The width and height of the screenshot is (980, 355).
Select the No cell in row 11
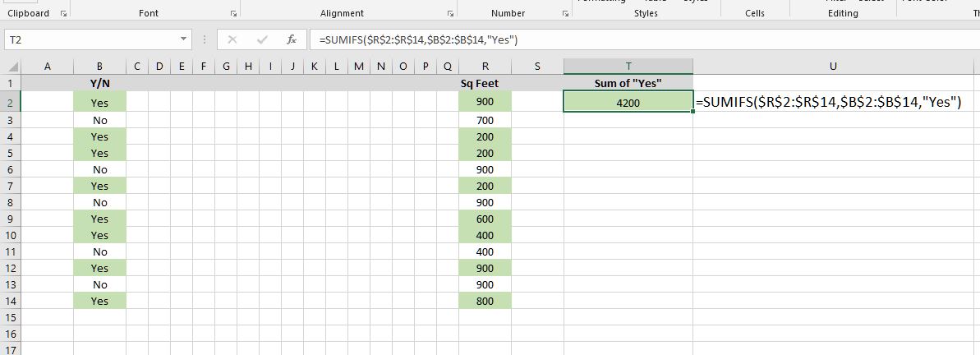[x=99, y=252]
